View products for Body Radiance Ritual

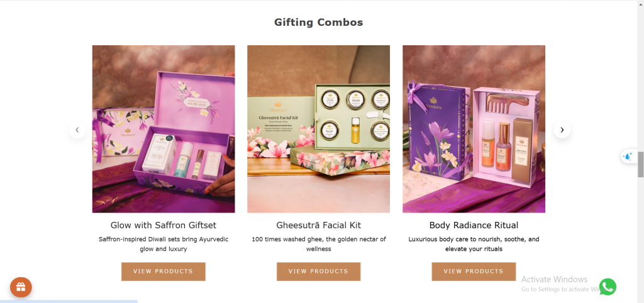pyautogui.click(x=474, y=272)
